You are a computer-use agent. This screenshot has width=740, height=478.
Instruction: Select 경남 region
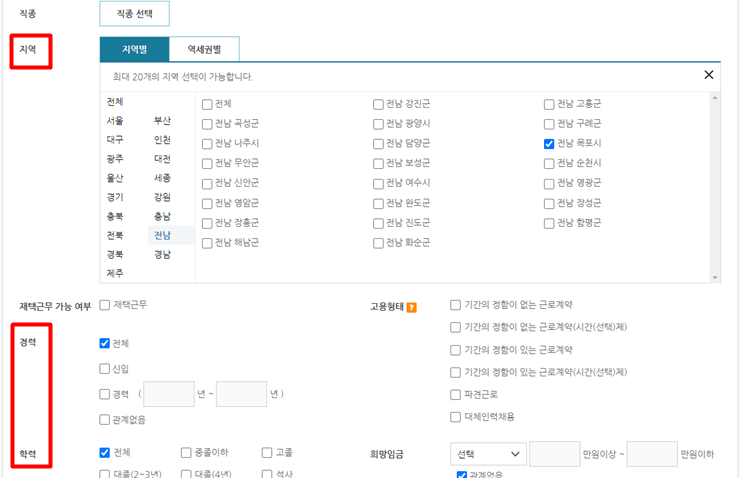(x=162, y=254)
